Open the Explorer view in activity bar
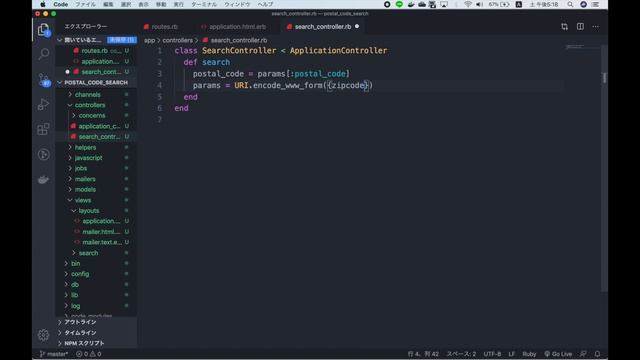Viewport: 640px width, 360px height. 44,30
